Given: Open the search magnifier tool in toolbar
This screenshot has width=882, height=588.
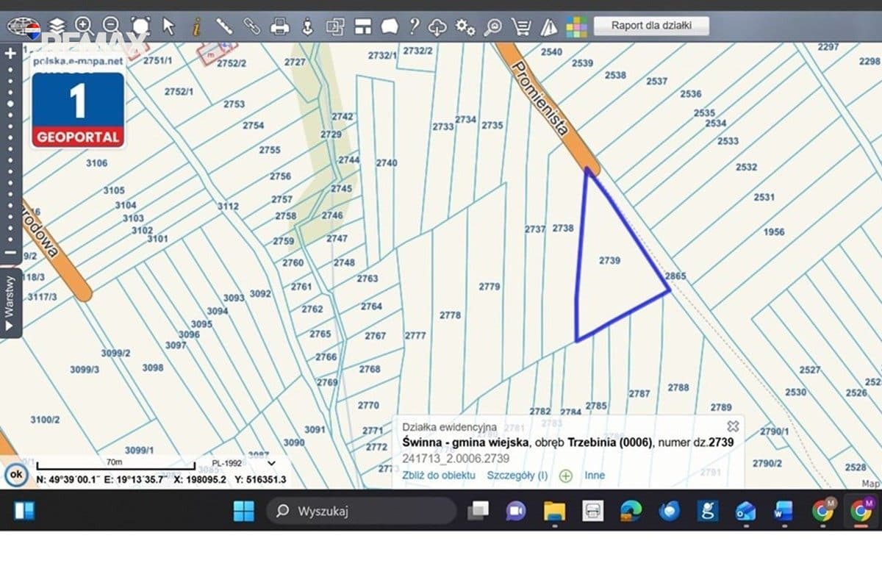Looking at the screenshot, I should [492, 27].
